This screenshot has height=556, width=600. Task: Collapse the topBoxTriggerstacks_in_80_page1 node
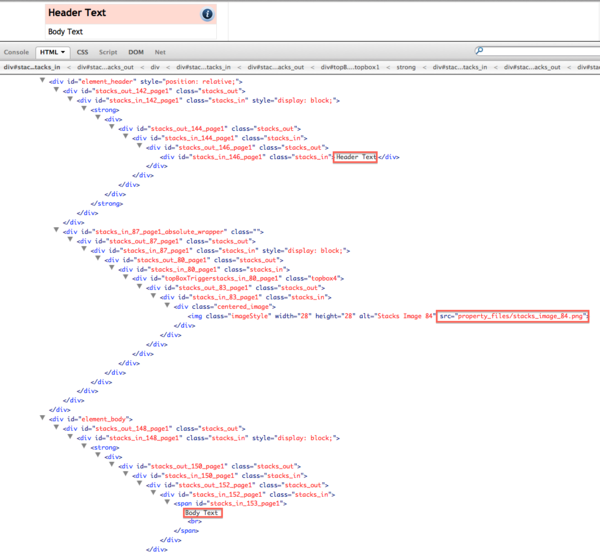click(x=125, y=277)
